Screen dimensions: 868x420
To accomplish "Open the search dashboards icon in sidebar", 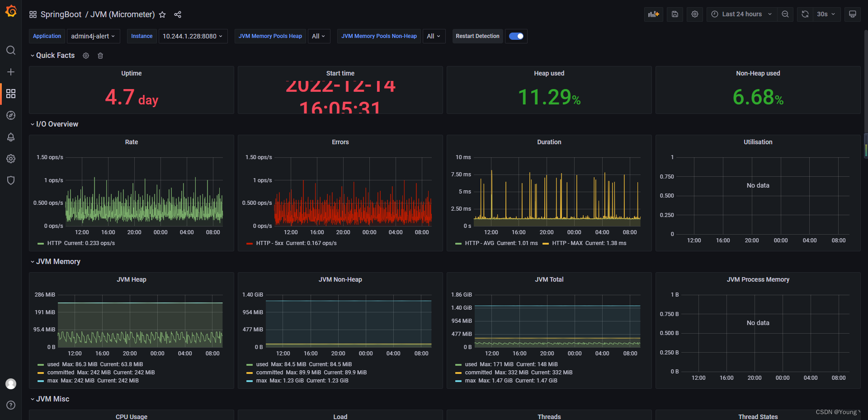I will (11, 50).
